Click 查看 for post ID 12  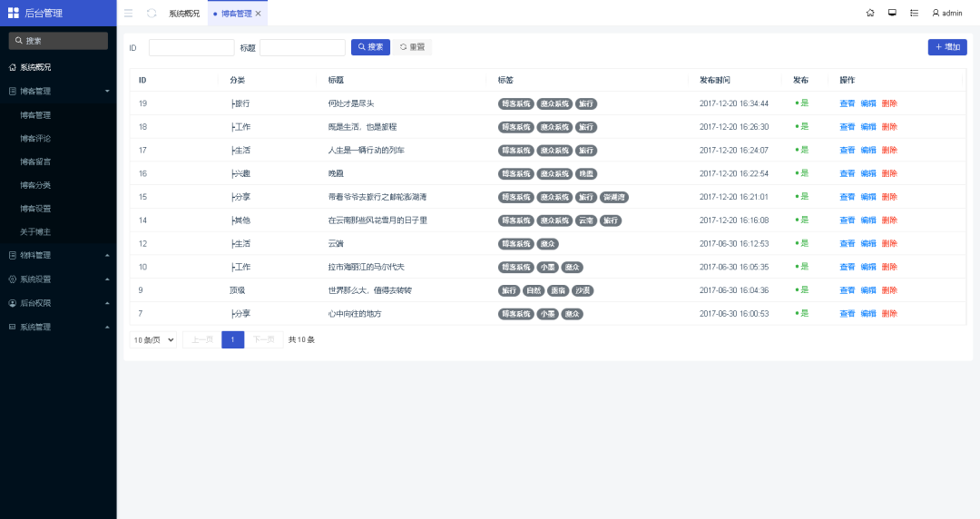[847, 244]
